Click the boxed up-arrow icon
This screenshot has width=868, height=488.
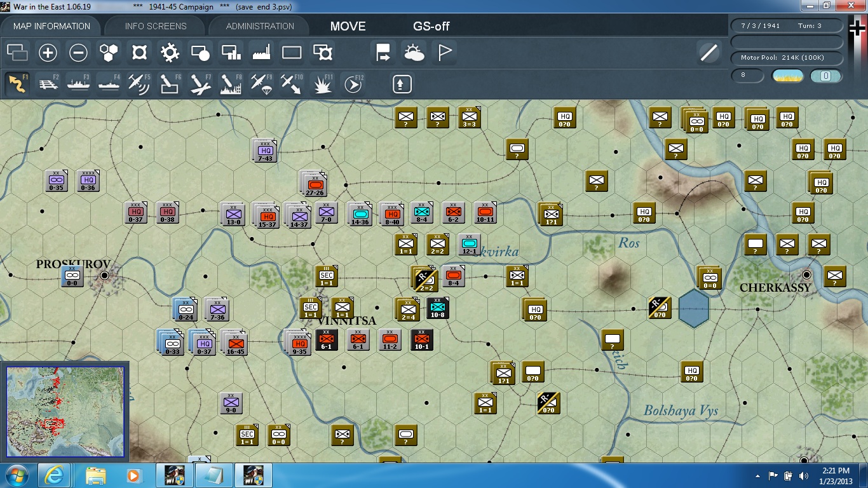click(402, 84)
